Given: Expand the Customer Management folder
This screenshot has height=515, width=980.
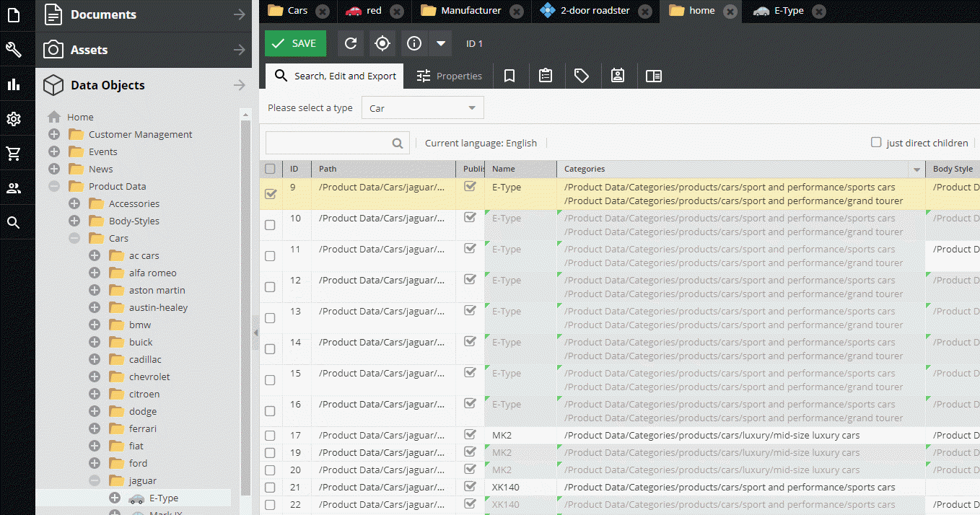Looking at the screenshot, I should [x=54, y=134].
